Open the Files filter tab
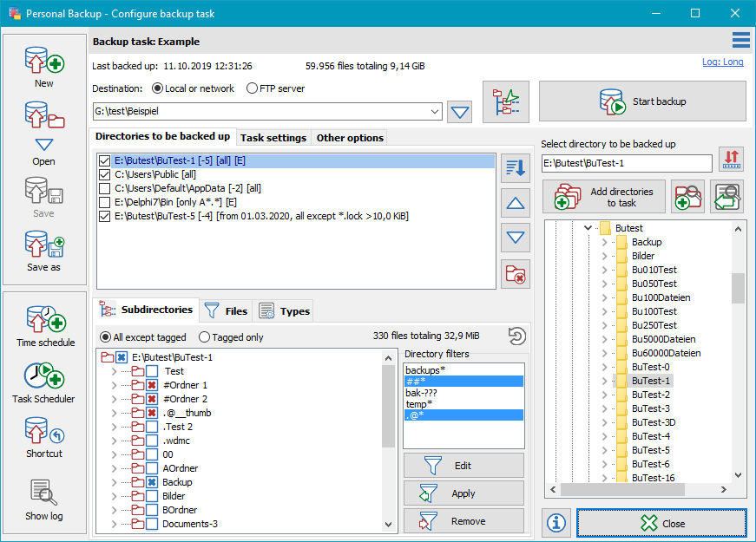Viewport: 756px width, 542px height. pos(226,311)
